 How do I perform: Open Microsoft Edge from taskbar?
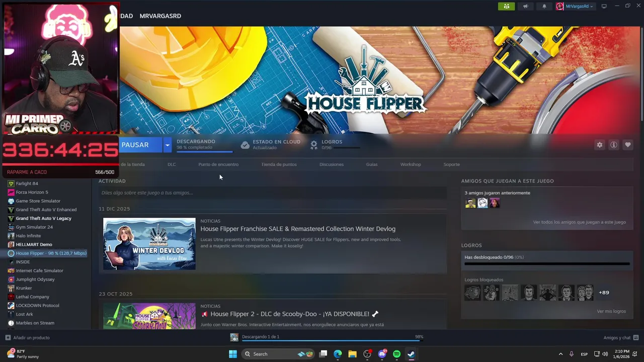click(338, 354)
